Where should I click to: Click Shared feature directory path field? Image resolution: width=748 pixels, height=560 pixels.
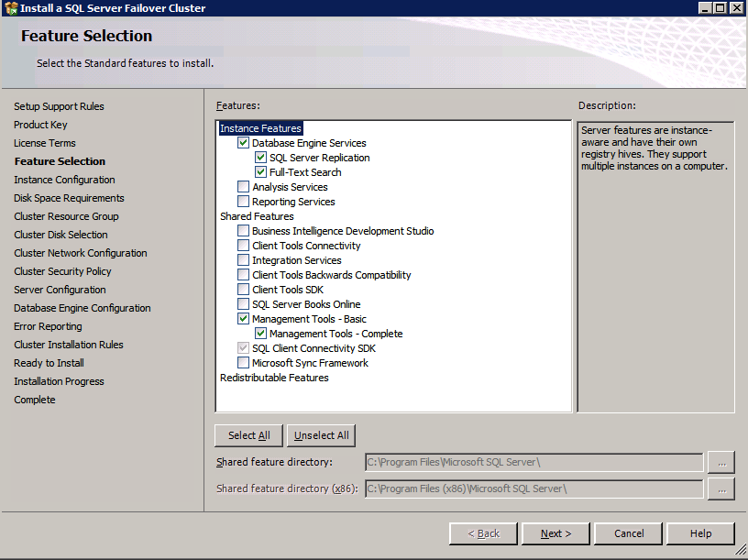(533, 462)
